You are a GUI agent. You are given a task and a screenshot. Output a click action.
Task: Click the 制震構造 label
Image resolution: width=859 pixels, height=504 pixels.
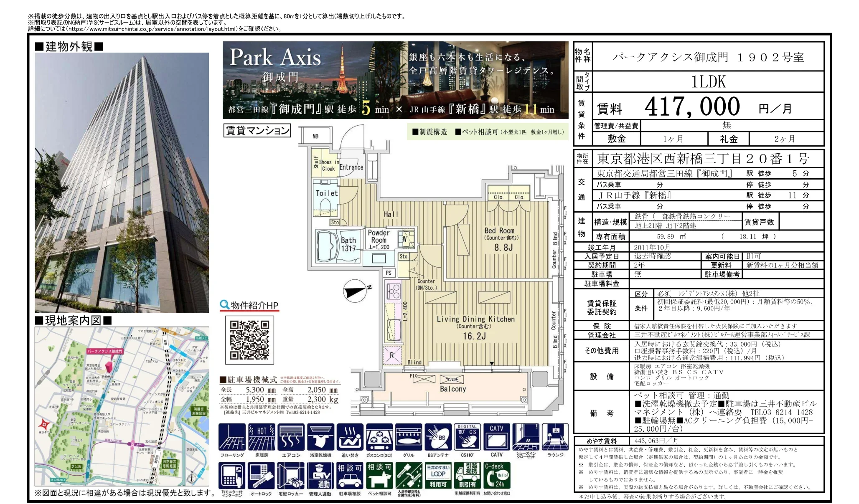tap(430, 132)
